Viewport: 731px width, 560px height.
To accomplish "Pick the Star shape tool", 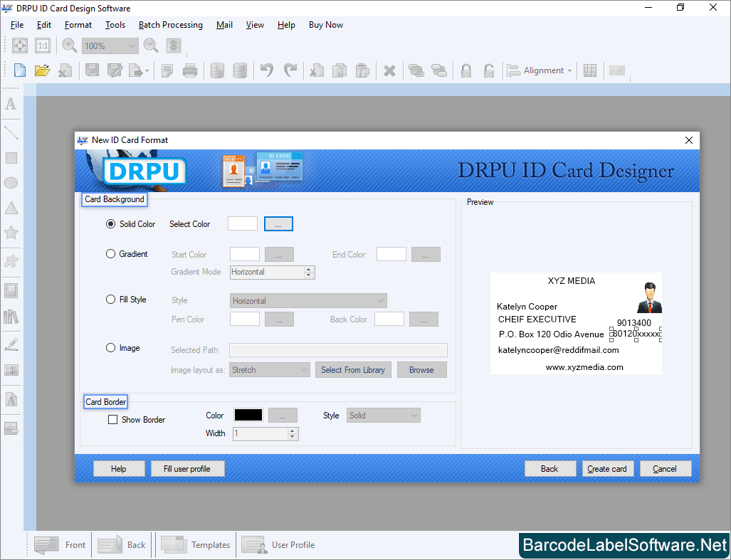I will pos(11,233).
